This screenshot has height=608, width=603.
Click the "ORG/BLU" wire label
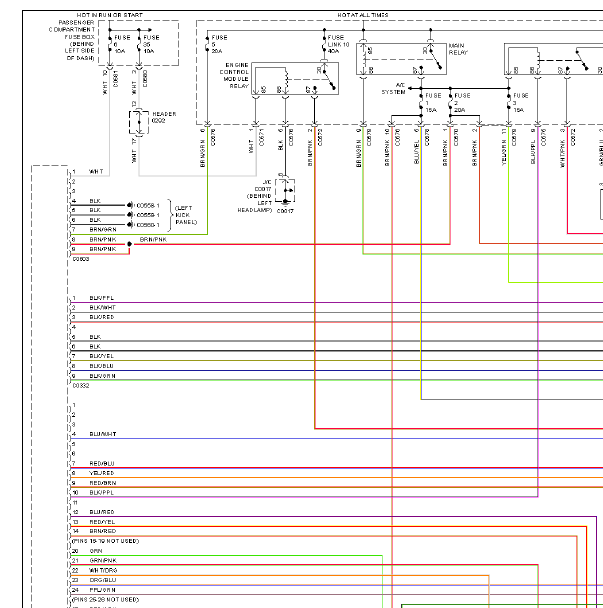coord(103,580)
